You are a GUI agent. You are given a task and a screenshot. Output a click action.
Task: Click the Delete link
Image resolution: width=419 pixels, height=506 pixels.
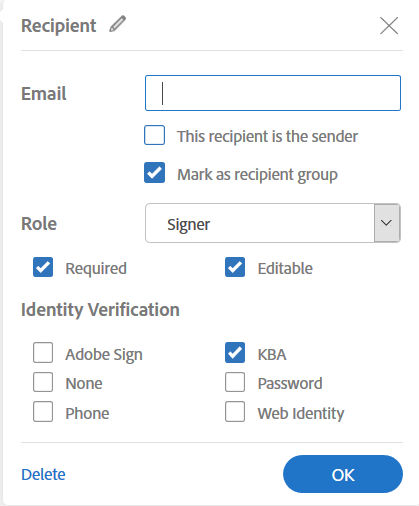point(43,474)
